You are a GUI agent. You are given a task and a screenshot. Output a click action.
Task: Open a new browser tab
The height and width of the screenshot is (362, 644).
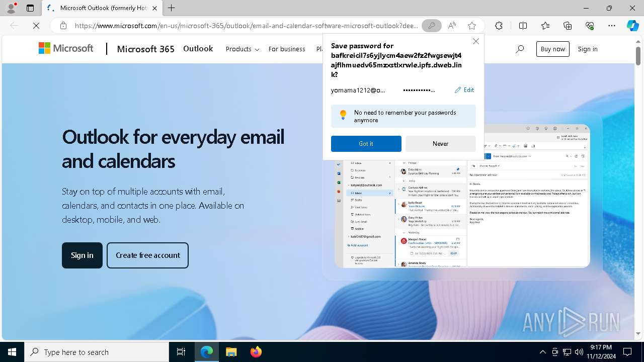pyautogui.click(x=172, y=8)
